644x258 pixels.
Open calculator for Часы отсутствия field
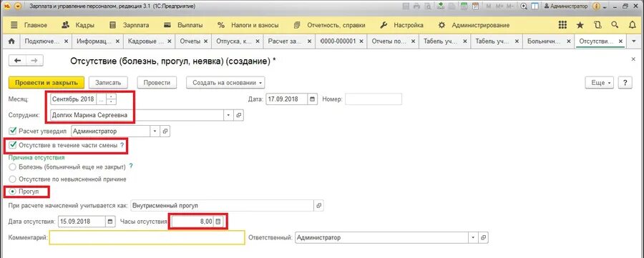point(218,222)
